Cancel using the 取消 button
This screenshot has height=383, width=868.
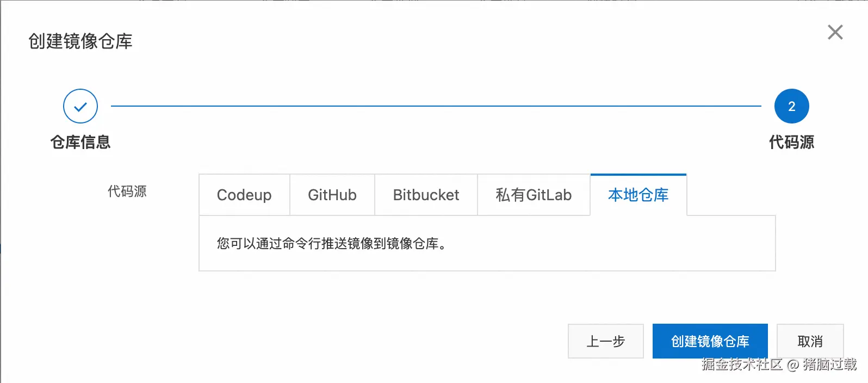(810, 341)
